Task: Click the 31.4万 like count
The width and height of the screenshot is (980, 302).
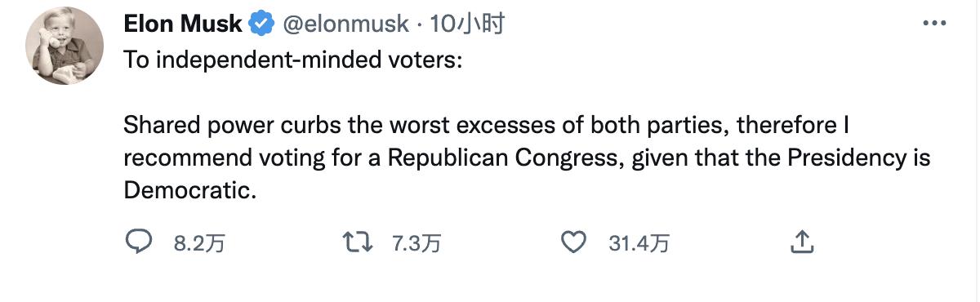Action: tap(639, 243)
